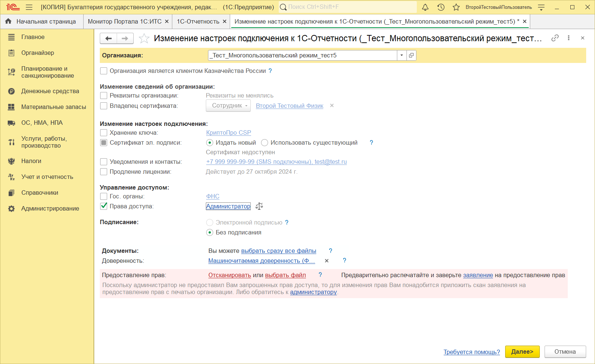Open Денежные средства section

pos(47,91)
